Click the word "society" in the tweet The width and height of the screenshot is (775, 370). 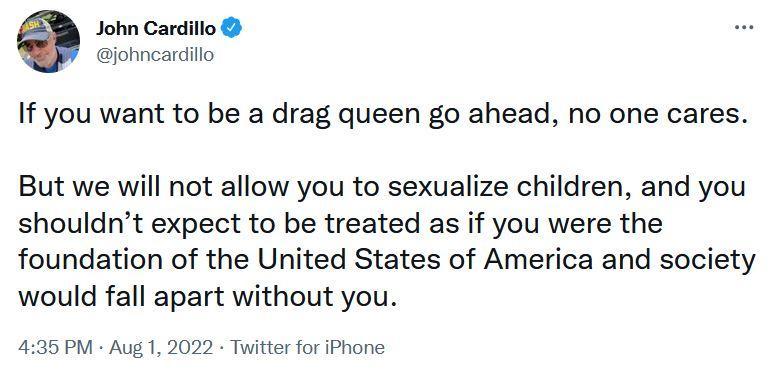point(706,261)
